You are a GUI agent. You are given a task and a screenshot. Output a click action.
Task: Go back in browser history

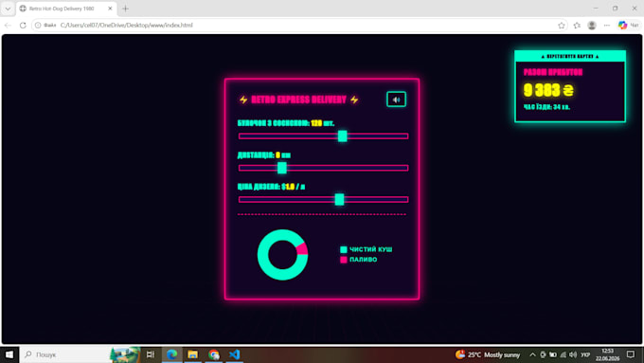click(8, 25)
